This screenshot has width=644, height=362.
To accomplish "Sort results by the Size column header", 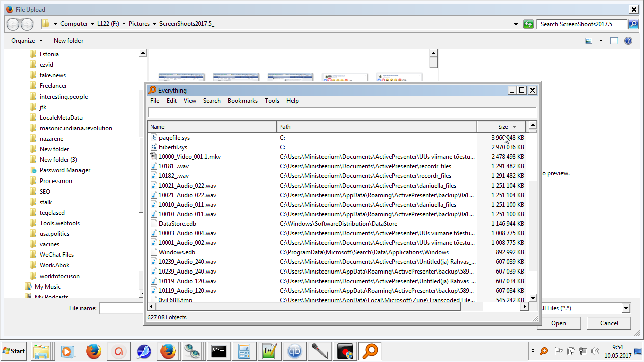I will [503, 127].
